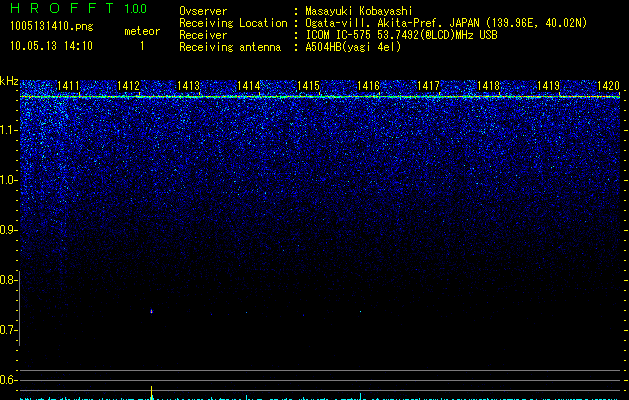Click the 1415 time marker
Screen dimensions: 629x400
click(308, 86)
